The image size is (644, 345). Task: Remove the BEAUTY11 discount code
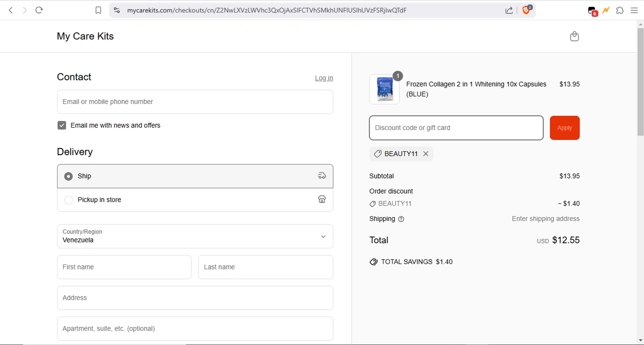click(425, 154)
